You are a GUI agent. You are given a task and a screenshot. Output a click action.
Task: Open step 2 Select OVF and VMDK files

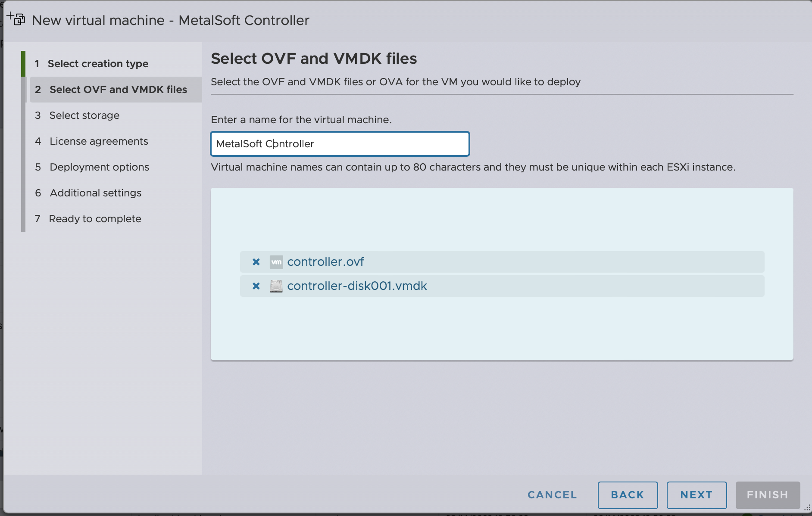[118, 90]
